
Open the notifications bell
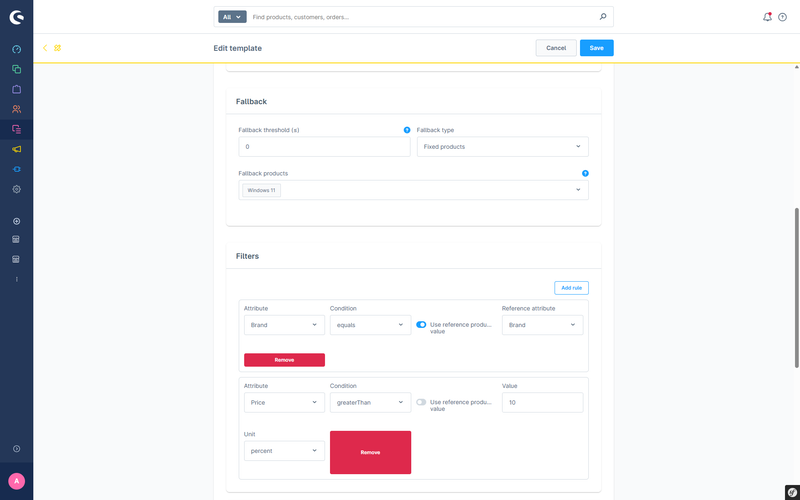click(767, 17)
